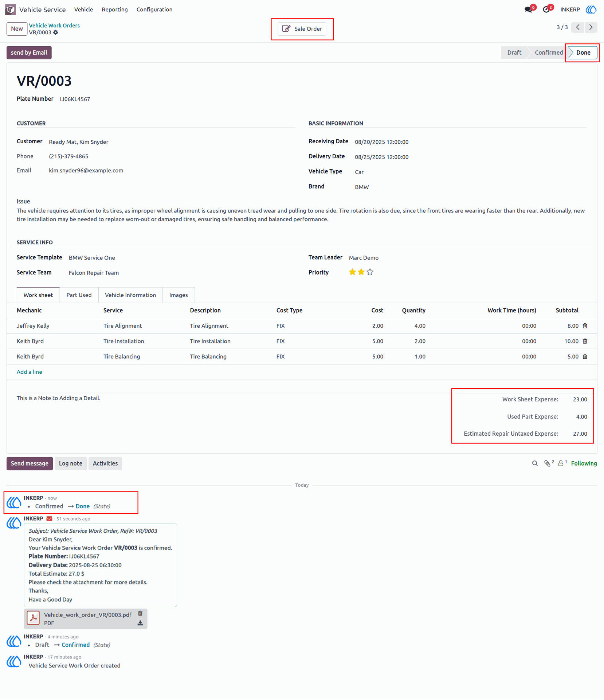
Task: Switch to the Images tab
Action: point(179,295)
